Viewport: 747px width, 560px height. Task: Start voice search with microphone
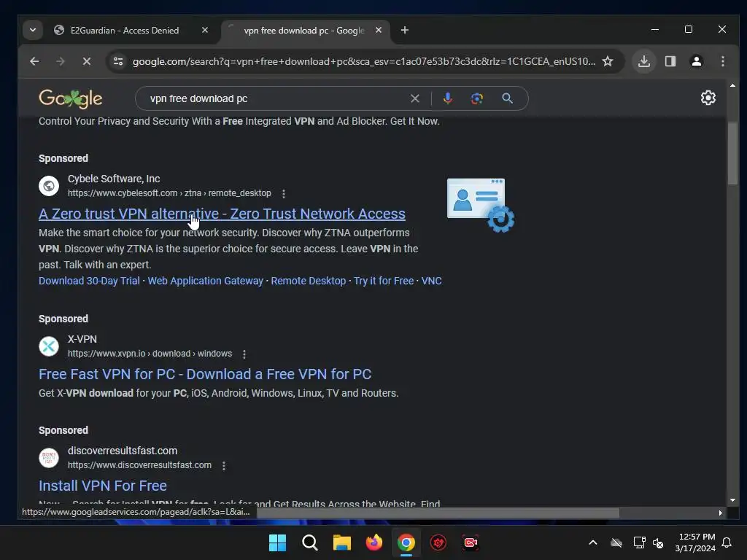pos(447,98)
